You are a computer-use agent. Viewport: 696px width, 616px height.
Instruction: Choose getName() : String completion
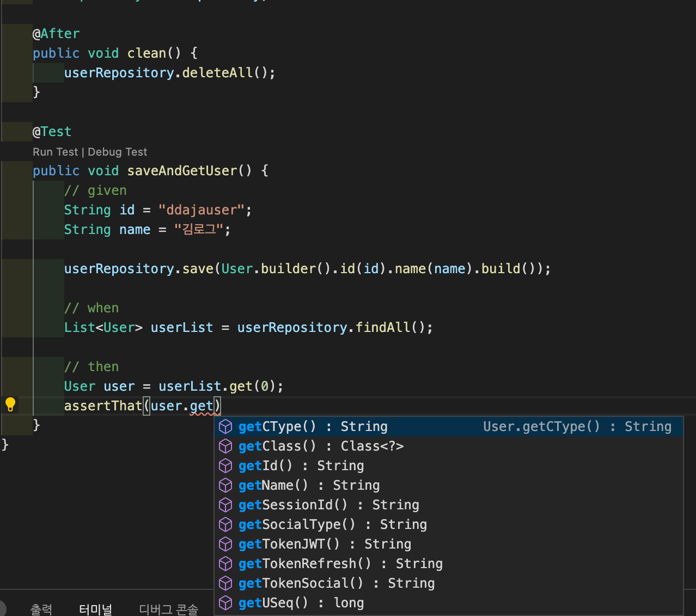tap(449, 485)
